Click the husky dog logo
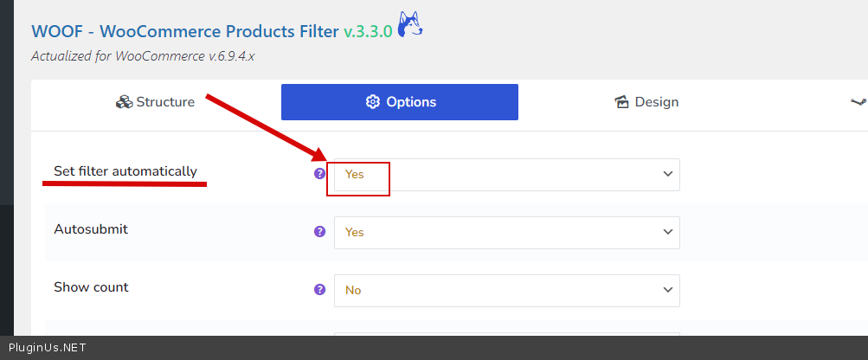 click(x=410, y=25)
